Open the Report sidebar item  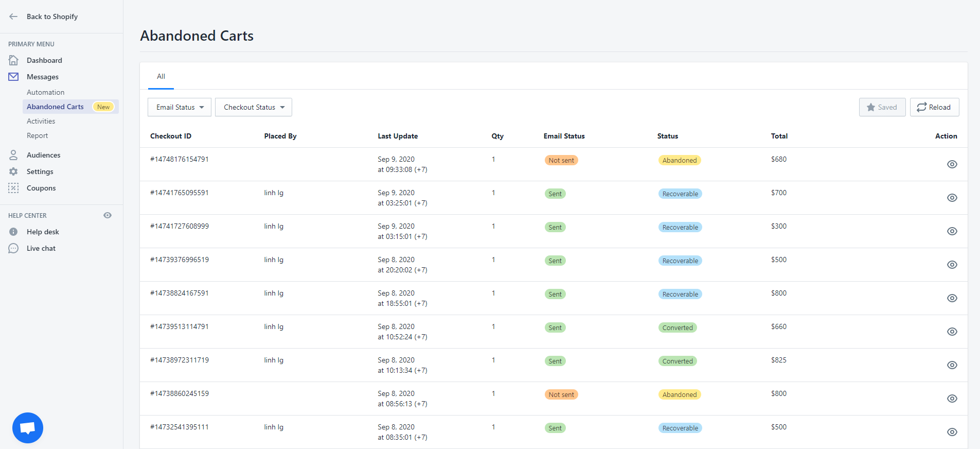pyautogui.click(x=38, y=135)
